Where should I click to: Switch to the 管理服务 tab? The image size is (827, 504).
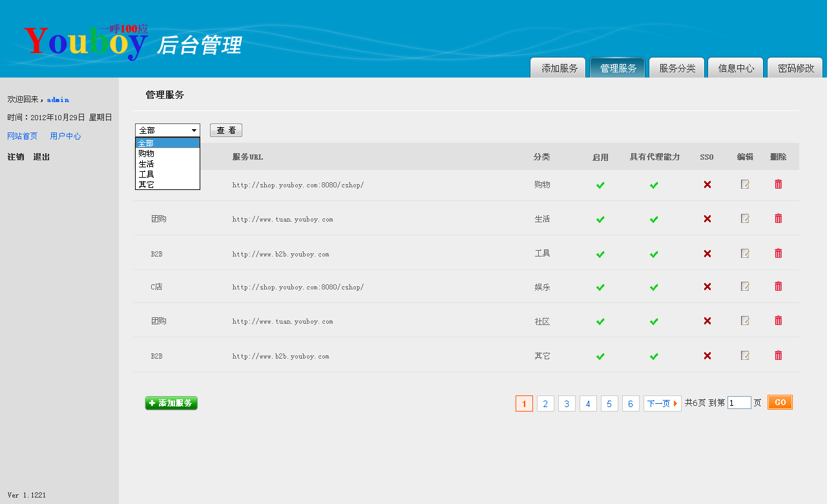(618, 68)
